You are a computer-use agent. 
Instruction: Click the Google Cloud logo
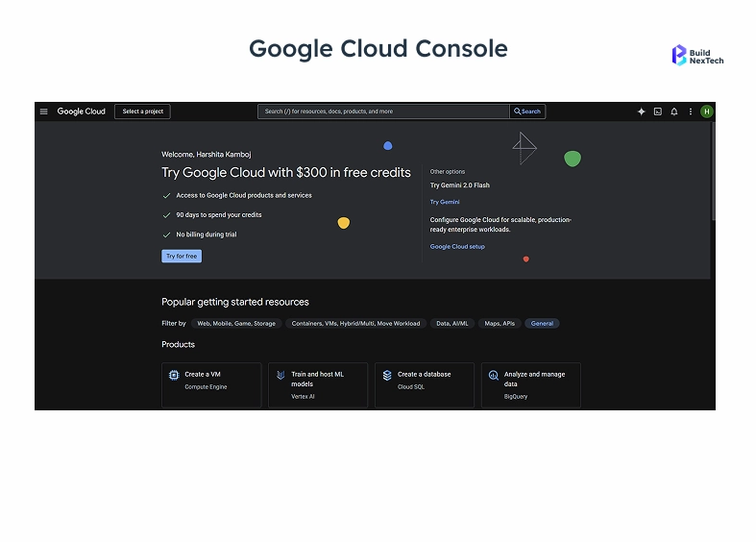tap(81, 111)
